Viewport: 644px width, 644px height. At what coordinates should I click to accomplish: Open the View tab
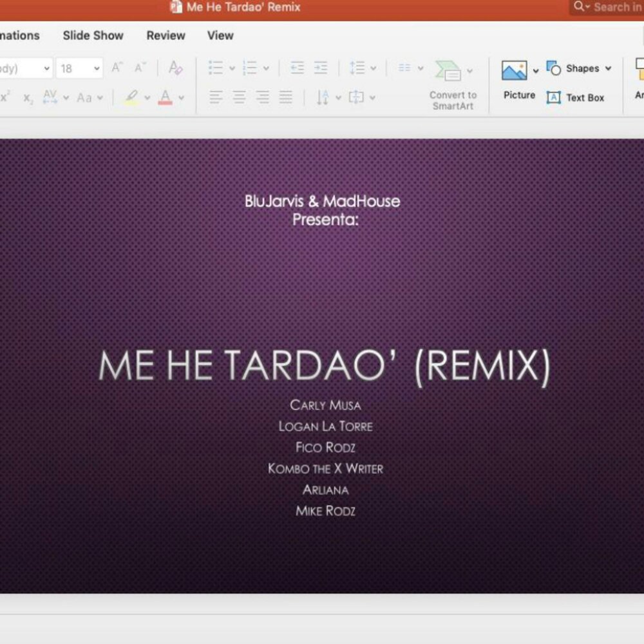[x=220, y=35]
